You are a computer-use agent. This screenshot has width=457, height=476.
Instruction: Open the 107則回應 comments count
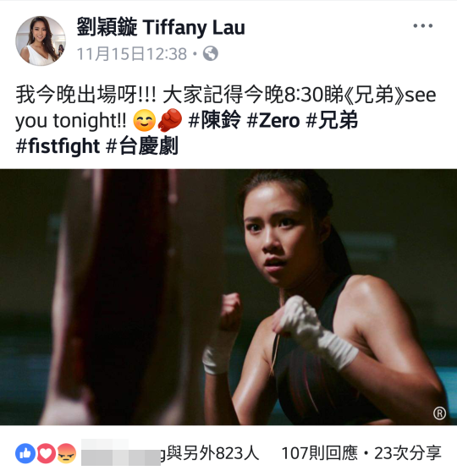[320, 453]
